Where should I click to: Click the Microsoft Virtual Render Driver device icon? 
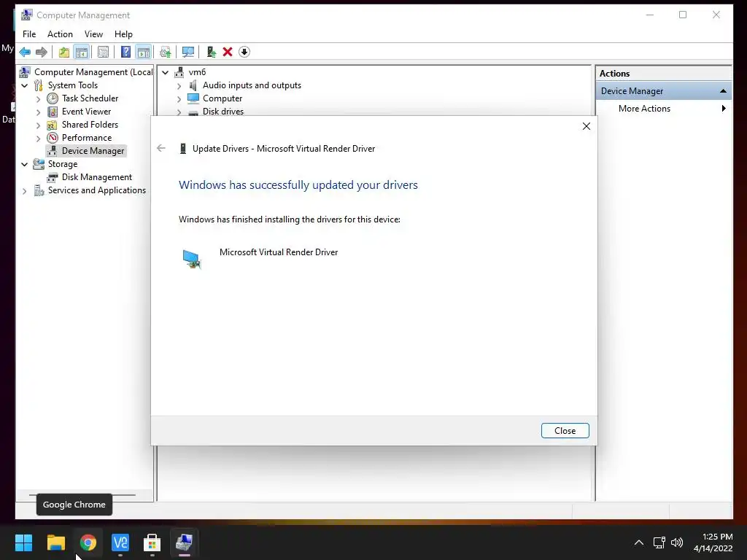pyautogui.click(x=192, y=259)
